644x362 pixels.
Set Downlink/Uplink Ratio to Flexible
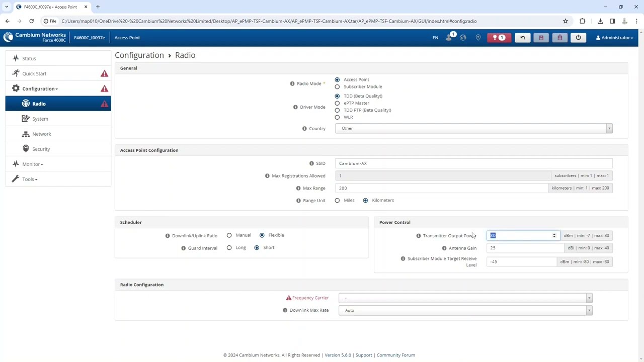click(262, 235)
